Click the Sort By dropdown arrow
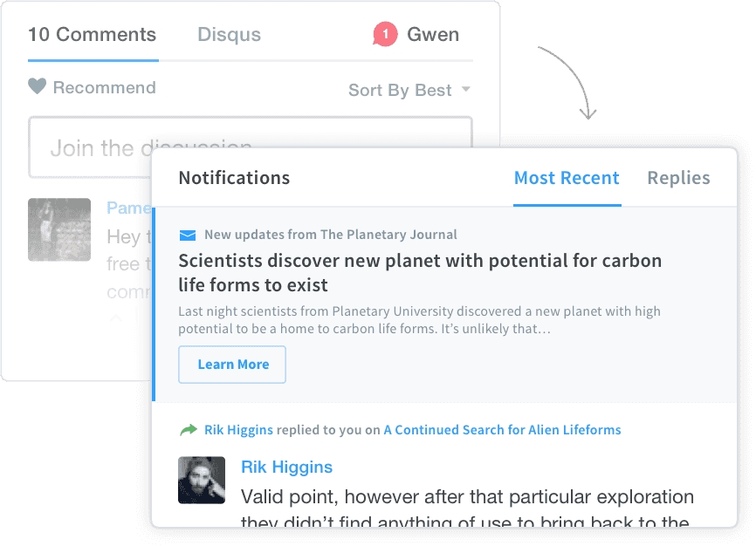756x546 pixels. (465, 90)
